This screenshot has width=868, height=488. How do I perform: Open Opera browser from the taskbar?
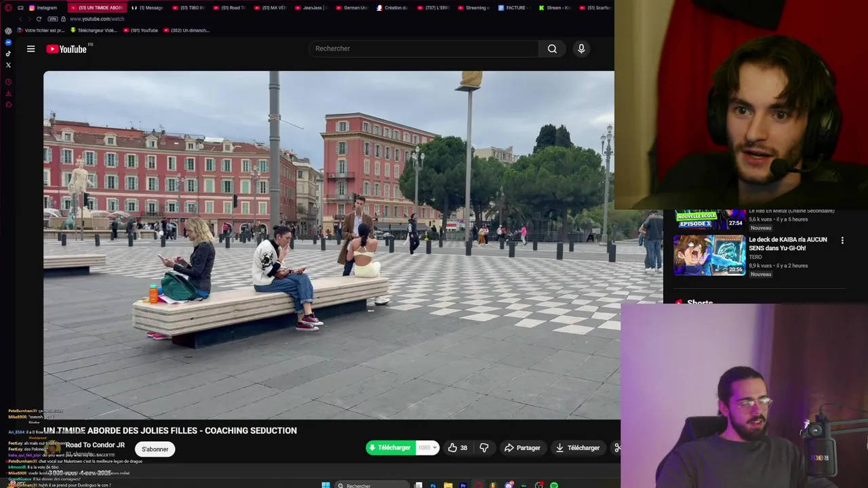[479, 485]
